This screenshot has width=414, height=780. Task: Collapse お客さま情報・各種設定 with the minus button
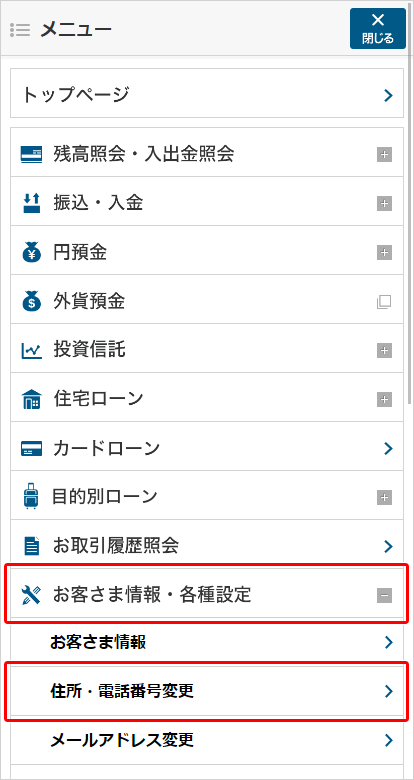[x=384, y=595]
